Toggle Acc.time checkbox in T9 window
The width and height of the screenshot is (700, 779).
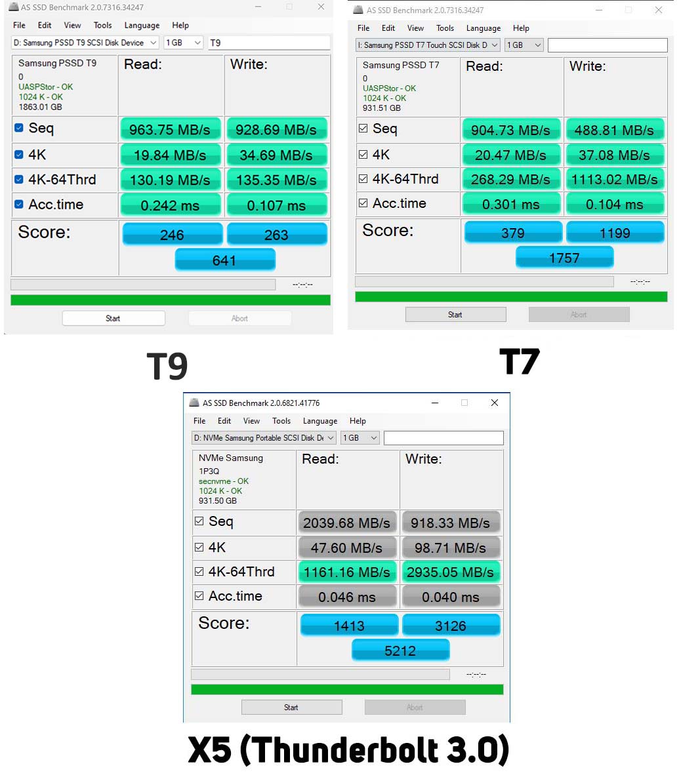click(x=19, y=204)
